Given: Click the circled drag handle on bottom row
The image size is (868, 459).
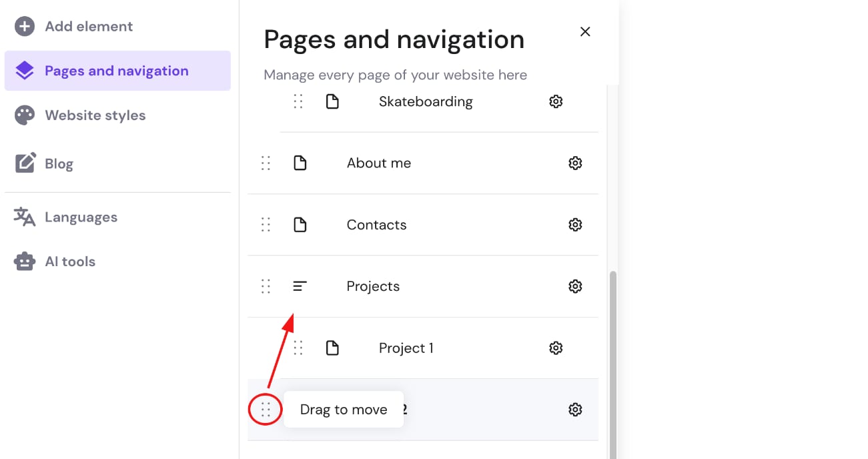Looking at the screenshot, I should point(266,410).
